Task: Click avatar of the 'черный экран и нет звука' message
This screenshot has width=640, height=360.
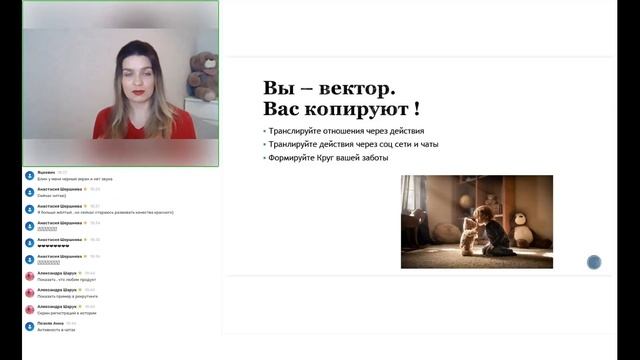Action: (x=30, y=176)
